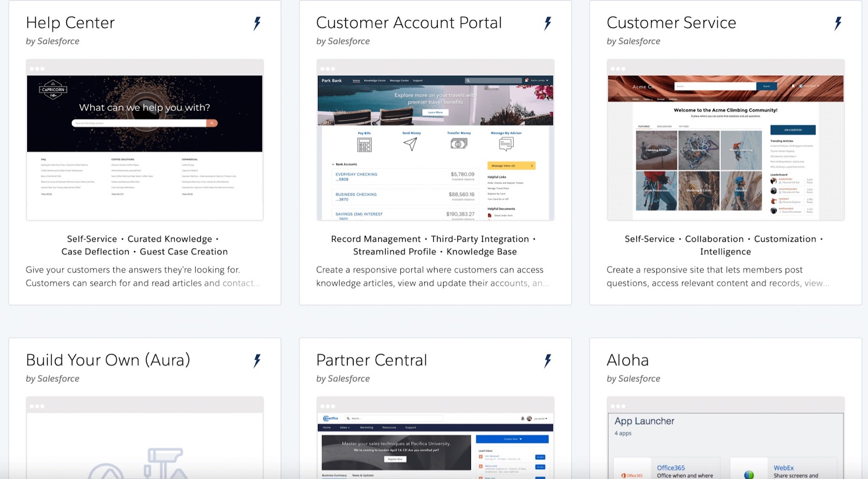Click the lightning icon on Build Your Own (Aura)
The image size is (868, 479).
[257, 361]
